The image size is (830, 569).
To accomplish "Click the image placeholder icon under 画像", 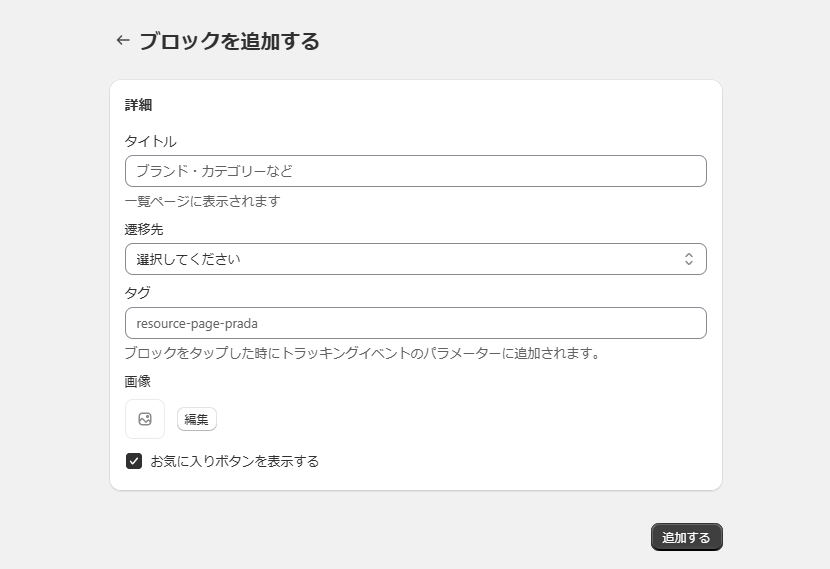I will click(145, 419).
